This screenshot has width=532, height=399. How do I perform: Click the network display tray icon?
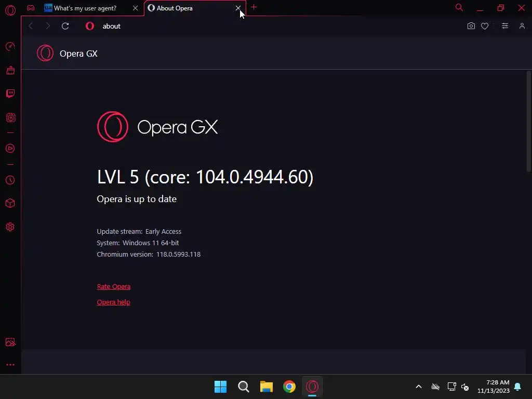(x=451, y=387)
